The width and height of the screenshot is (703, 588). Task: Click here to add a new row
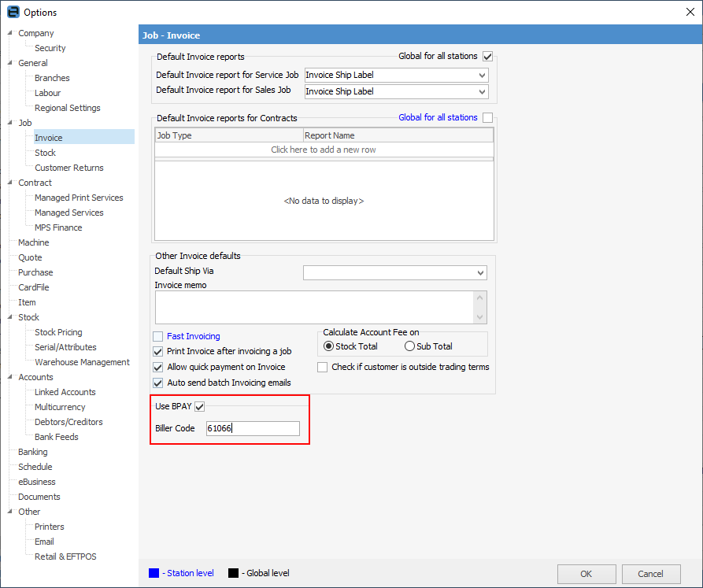[x=324, y=150]
